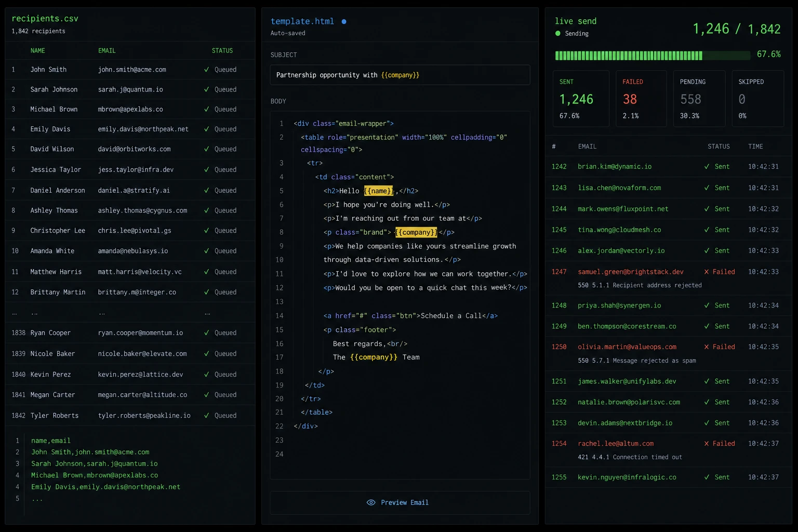Click the unsaved dot beside template.html

tap(344, 22)
